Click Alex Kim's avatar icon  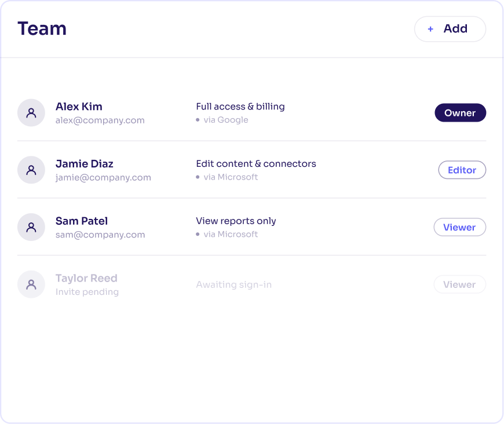[x=31, y=113]
